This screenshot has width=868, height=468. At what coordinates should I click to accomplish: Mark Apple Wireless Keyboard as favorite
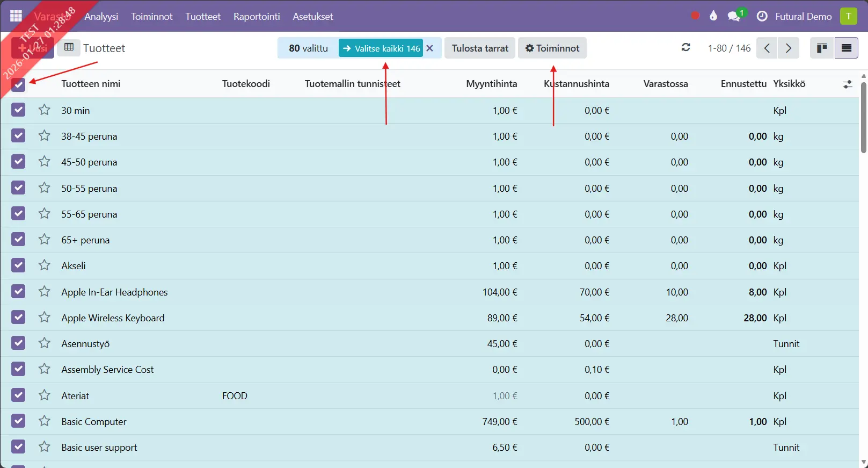(45, 318)
